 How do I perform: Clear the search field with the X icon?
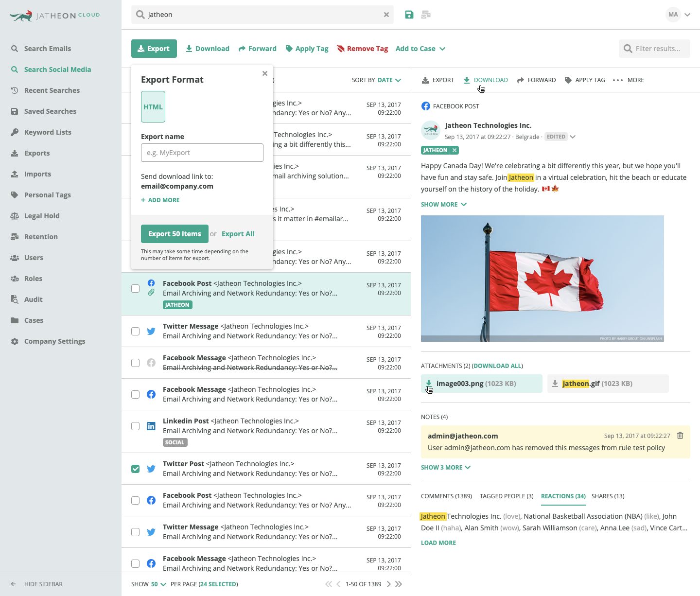tap(386, 15)
